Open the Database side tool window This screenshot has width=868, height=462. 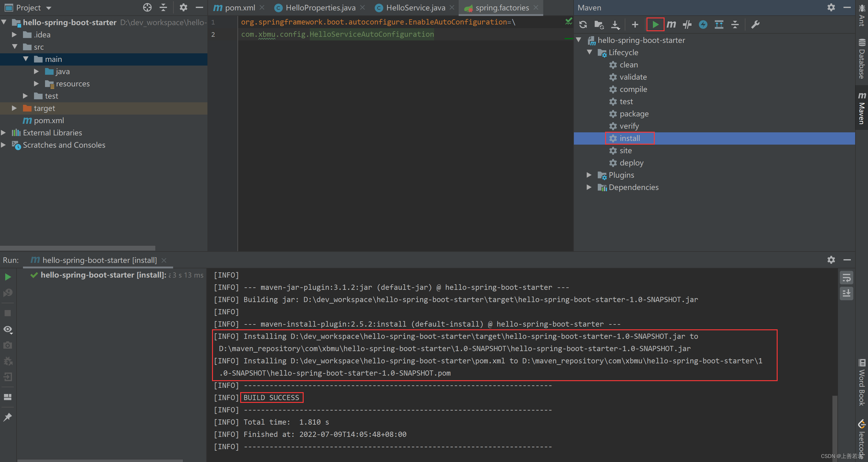pyautogui.click(x=862, y=59)
